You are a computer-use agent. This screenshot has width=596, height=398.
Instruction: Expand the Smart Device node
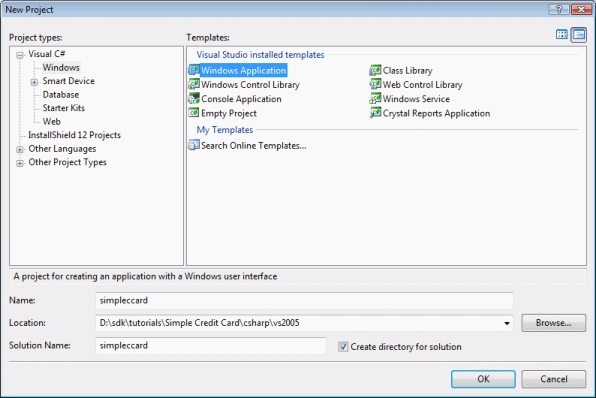coord(34,82)
